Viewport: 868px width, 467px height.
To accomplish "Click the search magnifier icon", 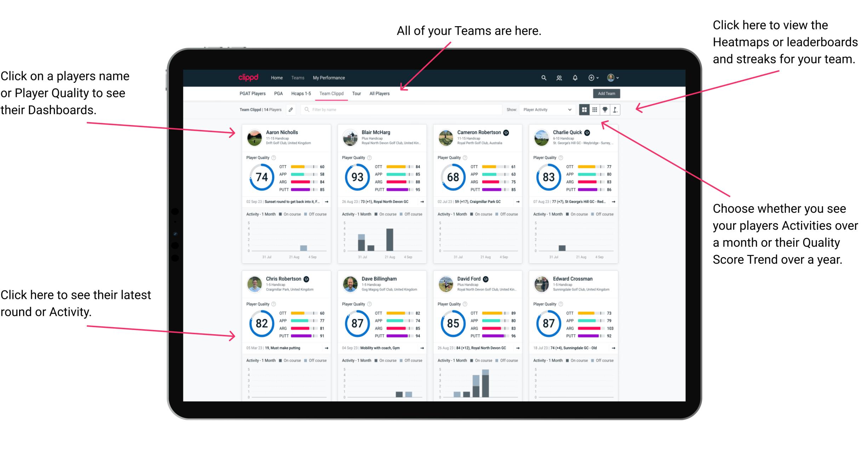I will [x=543, y=78].
